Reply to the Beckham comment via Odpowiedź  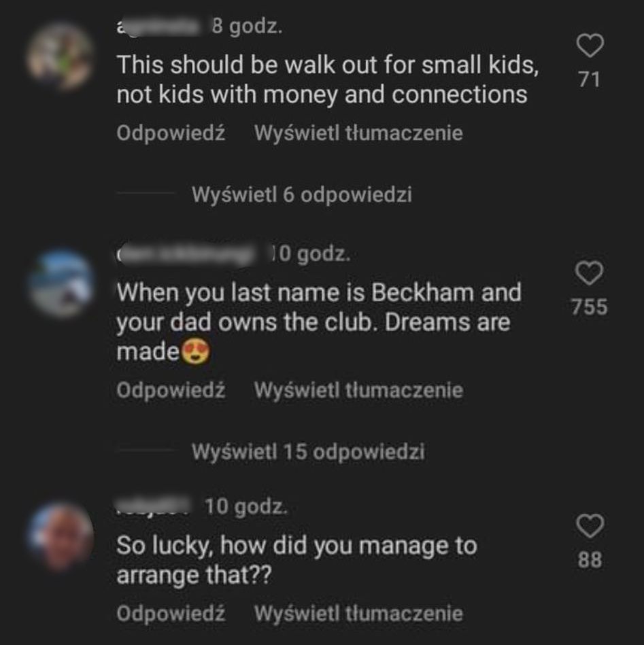[171, 390]
